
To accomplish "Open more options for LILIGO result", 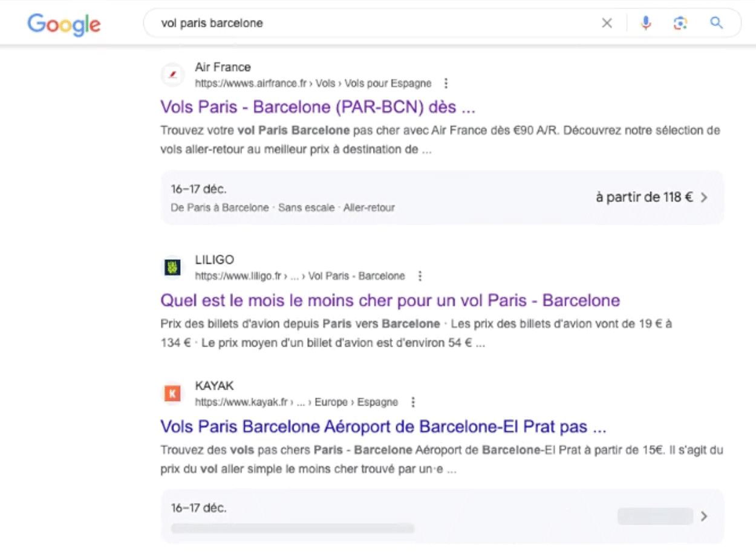I will 420,276.
